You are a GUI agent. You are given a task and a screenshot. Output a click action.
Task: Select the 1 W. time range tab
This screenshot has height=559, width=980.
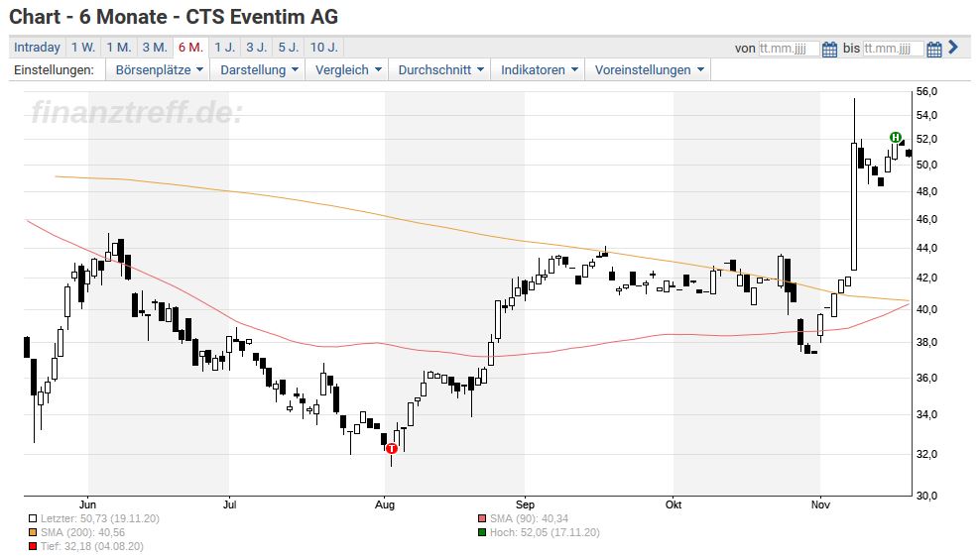(83, 48)
